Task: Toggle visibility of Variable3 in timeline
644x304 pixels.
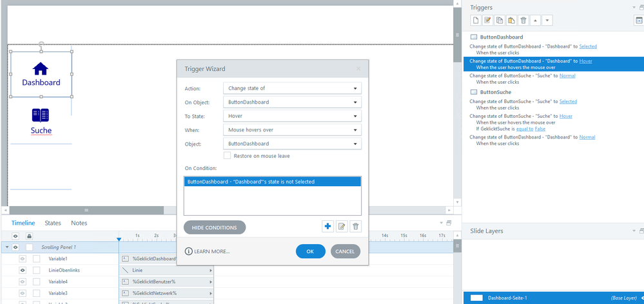Action: [23, 293]
